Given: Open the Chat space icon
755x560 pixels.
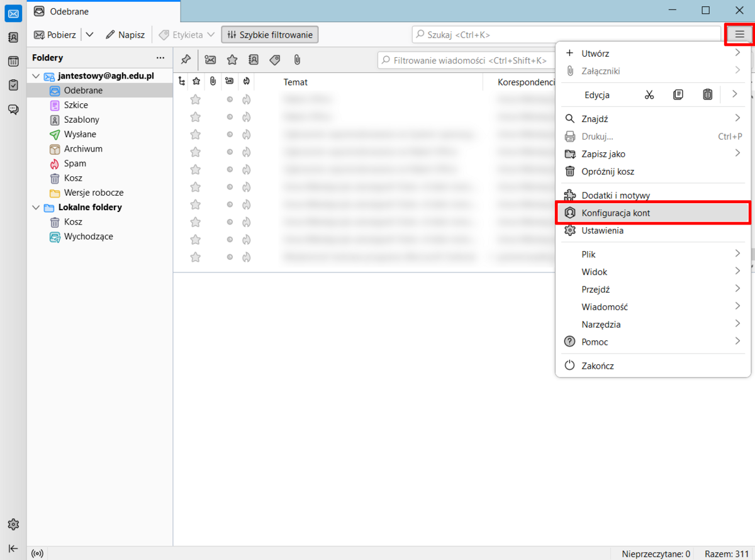Looking at the screenshot, I should 13,109.
